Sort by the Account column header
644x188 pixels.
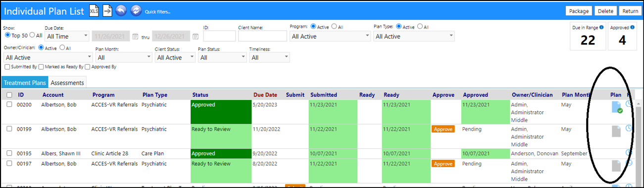(x=53, y=95)
